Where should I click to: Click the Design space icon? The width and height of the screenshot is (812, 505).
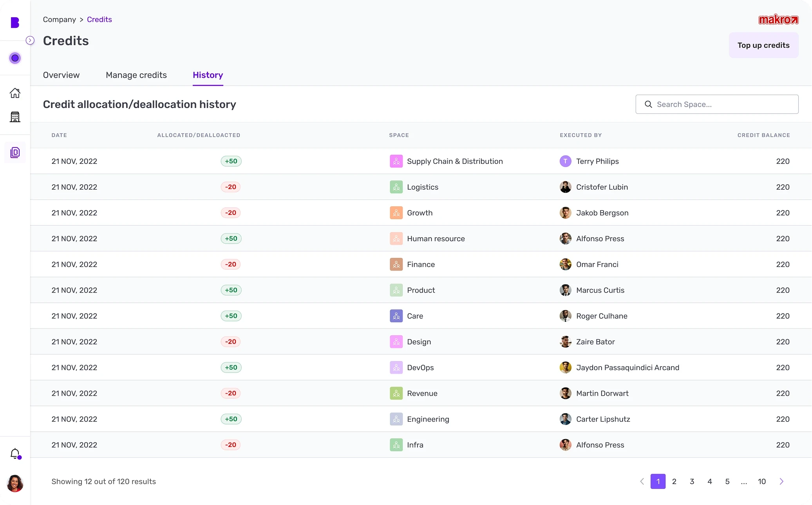pyautogui.click(x=396, y=342)
